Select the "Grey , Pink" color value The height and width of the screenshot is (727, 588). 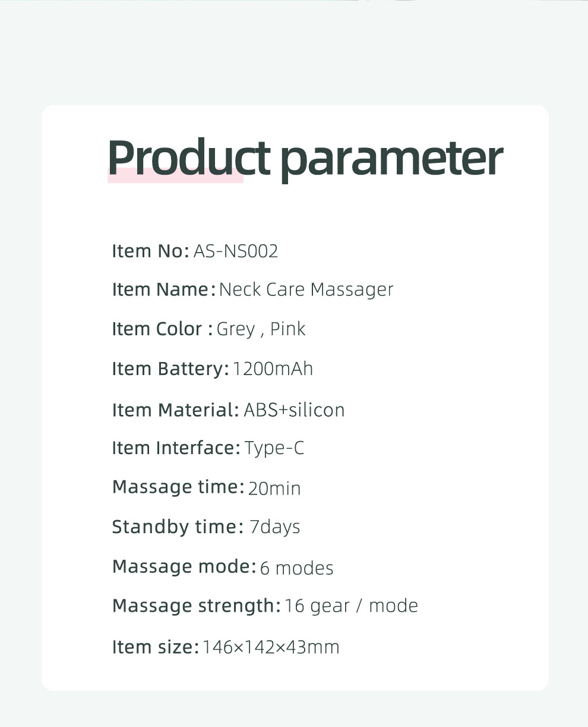pyautogui.click(x=261, y=329)
